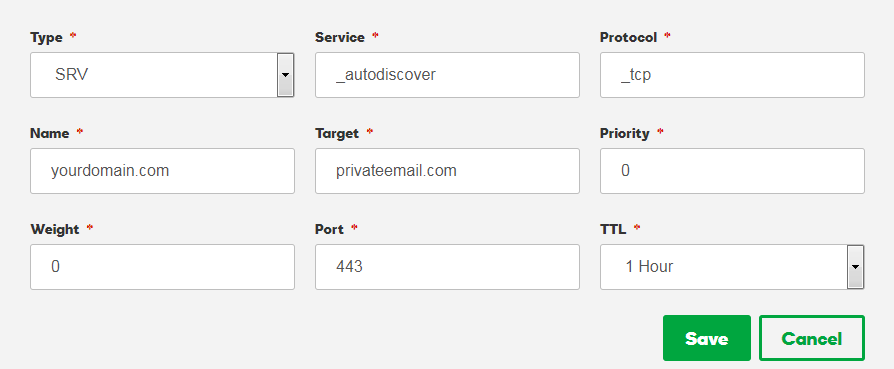Click inside the Priority input field
894x369 pixels.
pyautogui.click(x=732, y=171)
